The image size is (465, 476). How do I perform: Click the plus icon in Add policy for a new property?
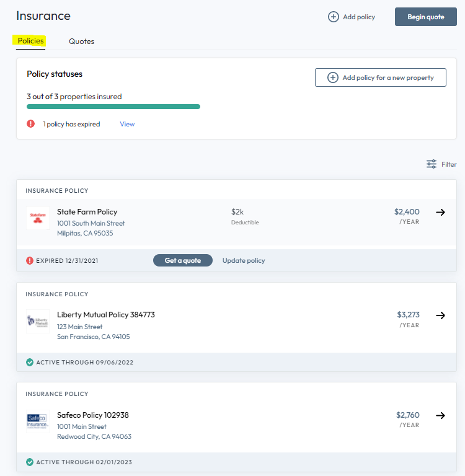point(332,77)
